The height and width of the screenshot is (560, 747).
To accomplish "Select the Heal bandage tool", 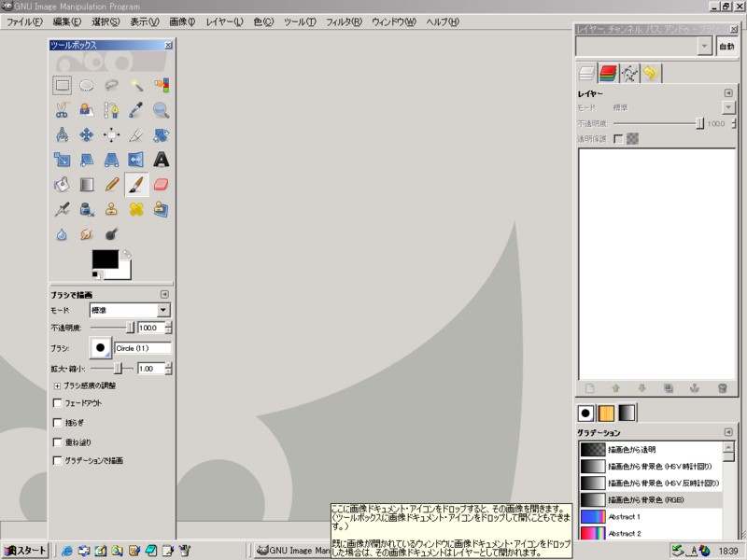I will pos(136,209).
